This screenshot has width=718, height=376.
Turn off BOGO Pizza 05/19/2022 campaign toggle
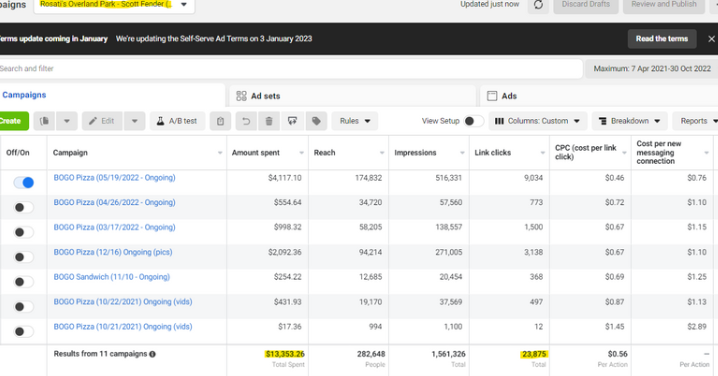(x=24, y=182)
